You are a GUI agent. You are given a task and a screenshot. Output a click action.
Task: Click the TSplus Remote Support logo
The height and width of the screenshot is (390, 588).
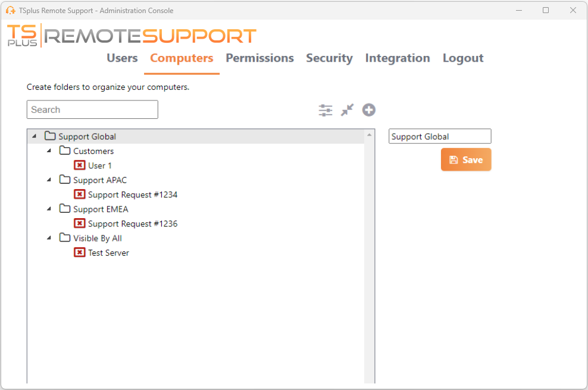pyautogui.click(x=131, y=35)
